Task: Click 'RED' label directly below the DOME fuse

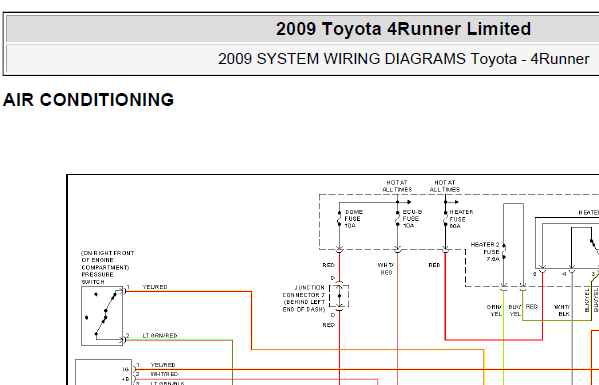Action: 329,265
